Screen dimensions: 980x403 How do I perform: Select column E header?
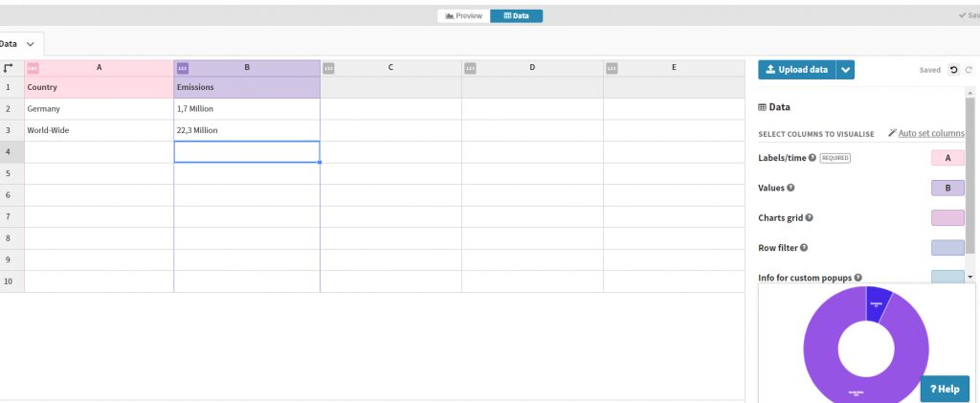tap(674, 67)
